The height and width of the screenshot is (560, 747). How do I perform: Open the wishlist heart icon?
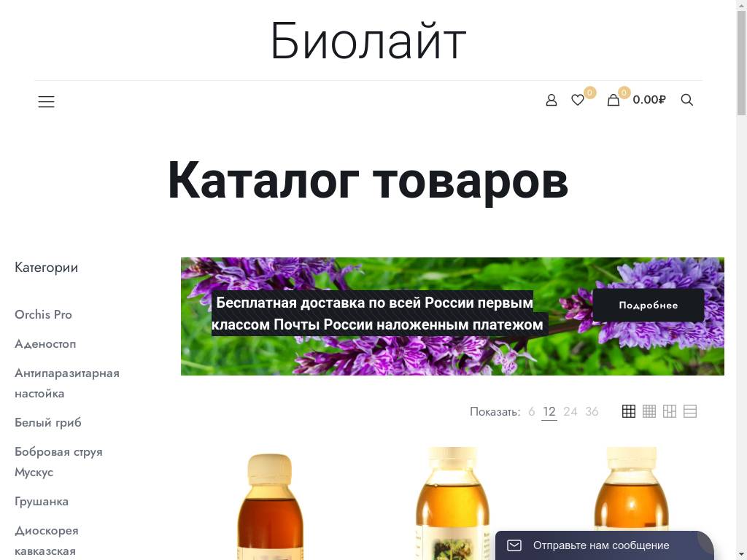pos(578,100)
